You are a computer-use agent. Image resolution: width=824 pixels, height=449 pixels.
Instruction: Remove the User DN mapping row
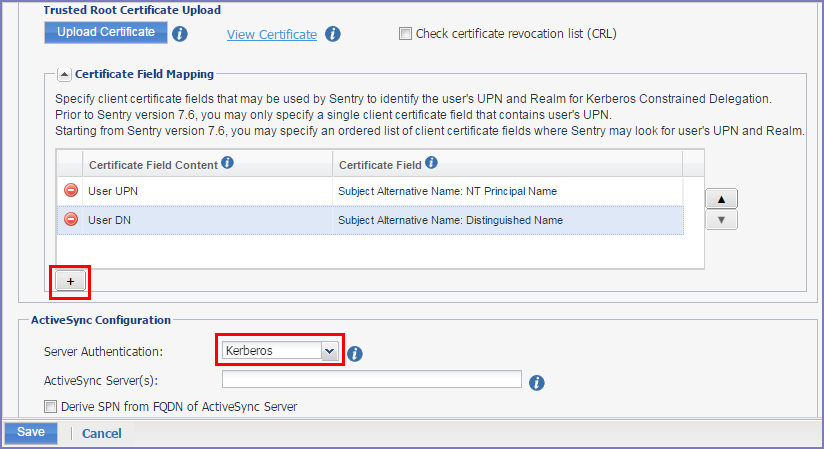71,220
